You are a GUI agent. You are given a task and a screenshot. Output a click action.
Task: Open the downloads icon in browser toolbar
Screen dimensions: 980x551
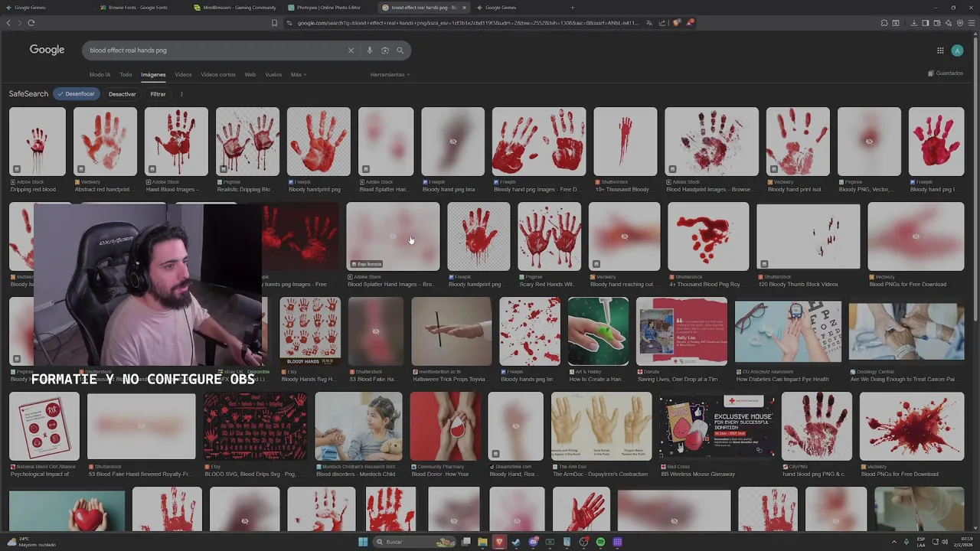click(913, 23)
